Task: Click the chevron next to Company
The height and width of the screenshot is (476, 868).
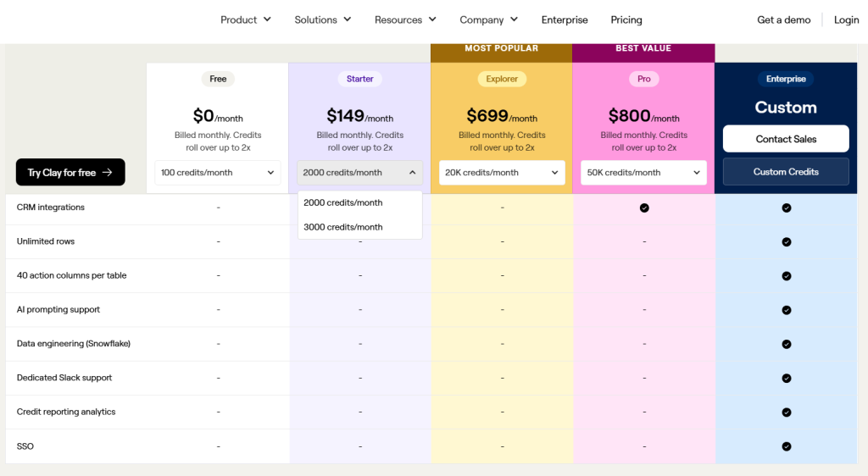Action: tap(514, 19)
